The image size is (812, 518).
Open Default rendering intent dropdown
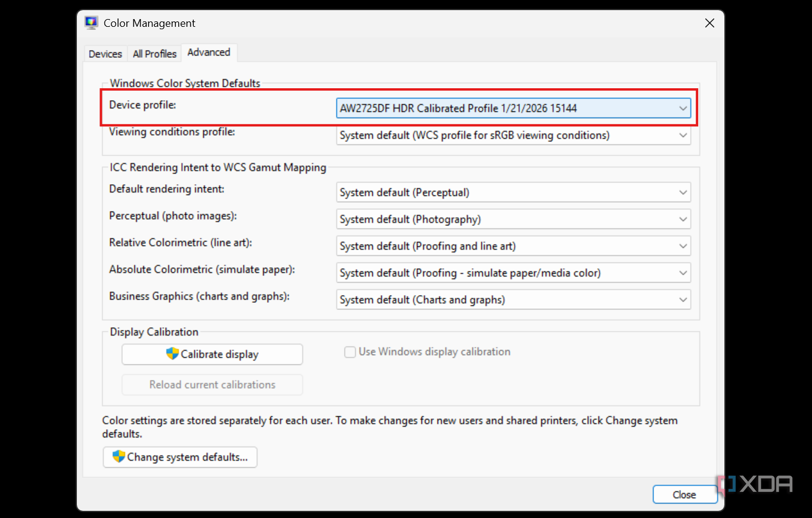513,193
